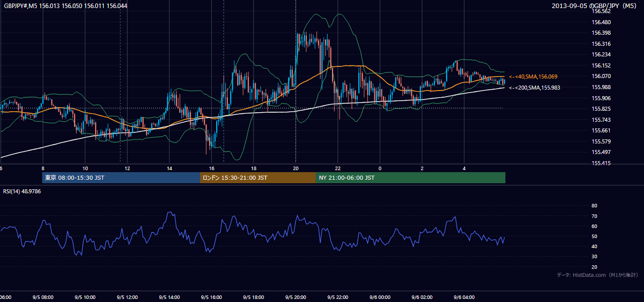Click the 9/5 10:00 time axis label
The height and width of the screenshot is (302, 644).
[x=85, y=297]
